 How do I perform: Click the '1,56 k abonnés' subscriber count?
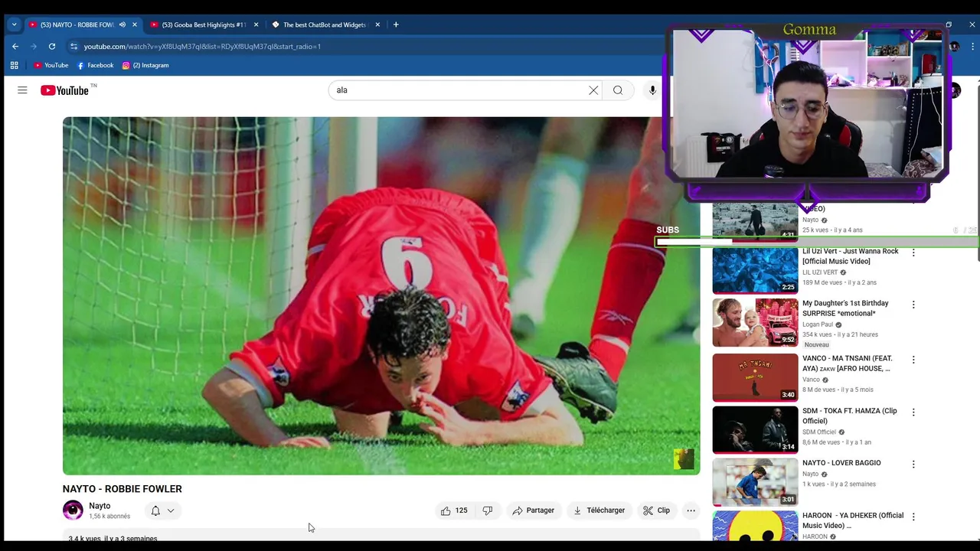tap(109, 517)
